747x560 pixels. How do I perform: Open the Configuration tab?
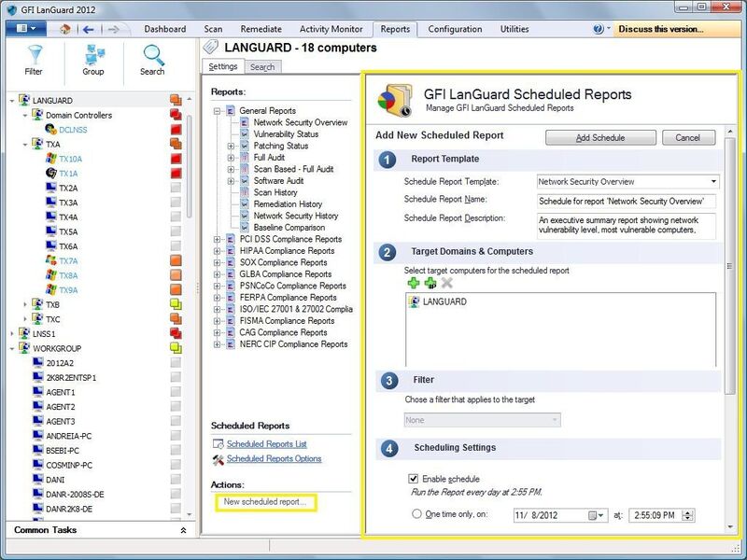455,29
